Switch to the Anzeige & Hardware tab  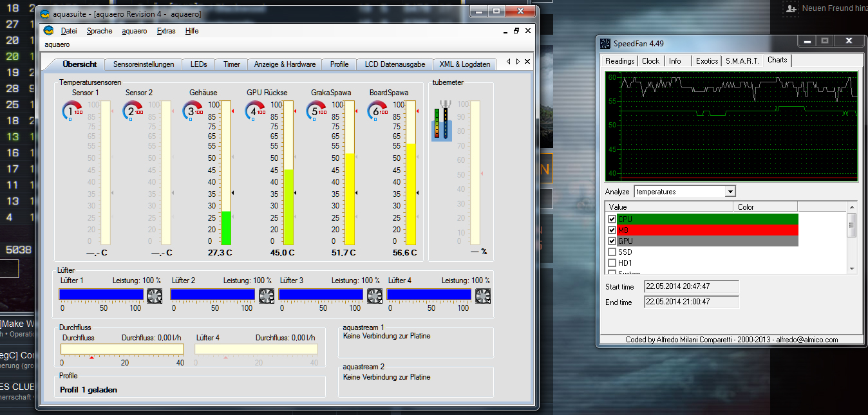(285, 64)
